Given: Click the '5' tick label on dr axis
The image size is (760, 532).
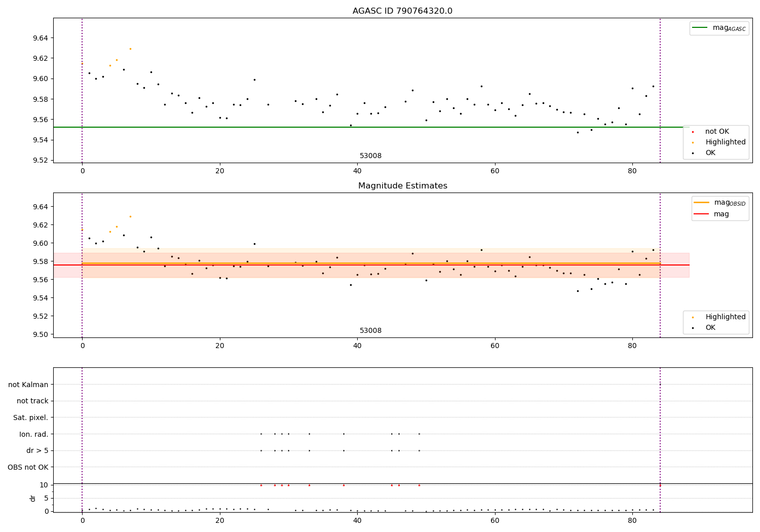Looking at the screenshot, I should click(46, 498).
